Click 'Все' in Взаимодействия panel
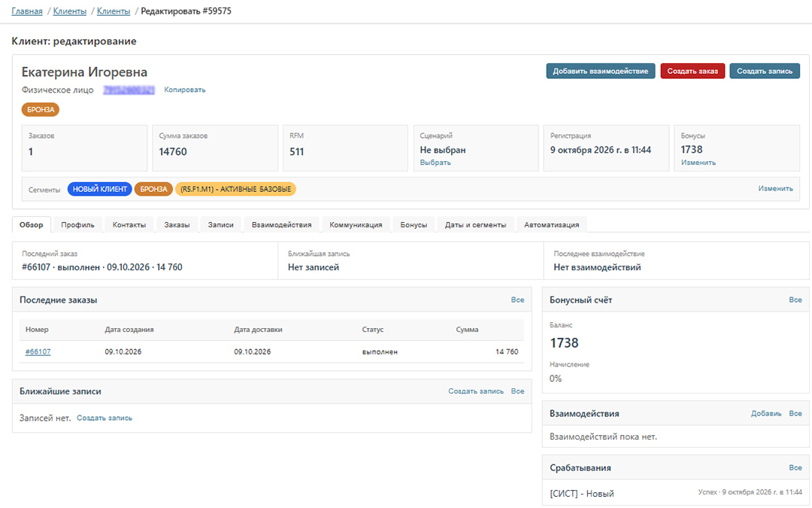The width and height of the screenshot is (812, 508). (795, 413)
